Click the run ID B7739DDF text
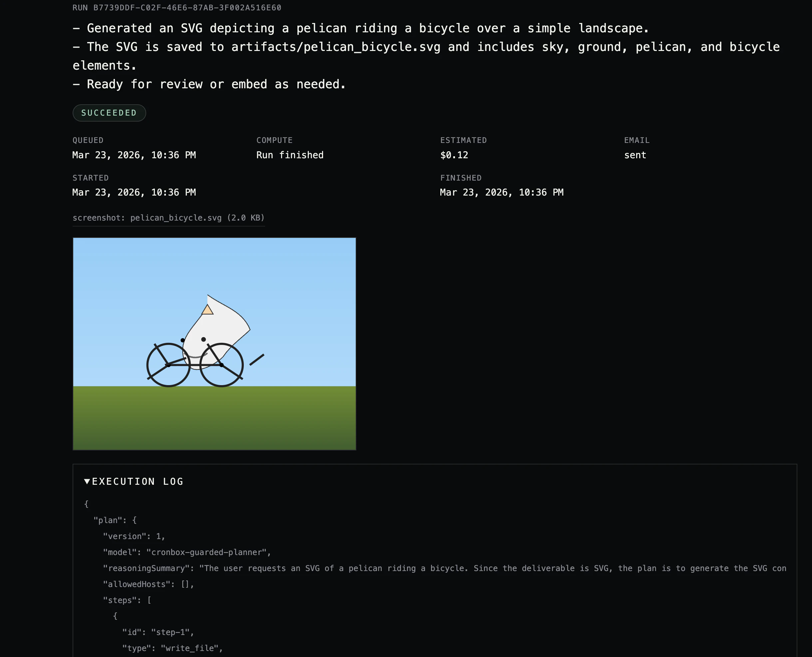812x657 pixels. click(x=177, y=8)
